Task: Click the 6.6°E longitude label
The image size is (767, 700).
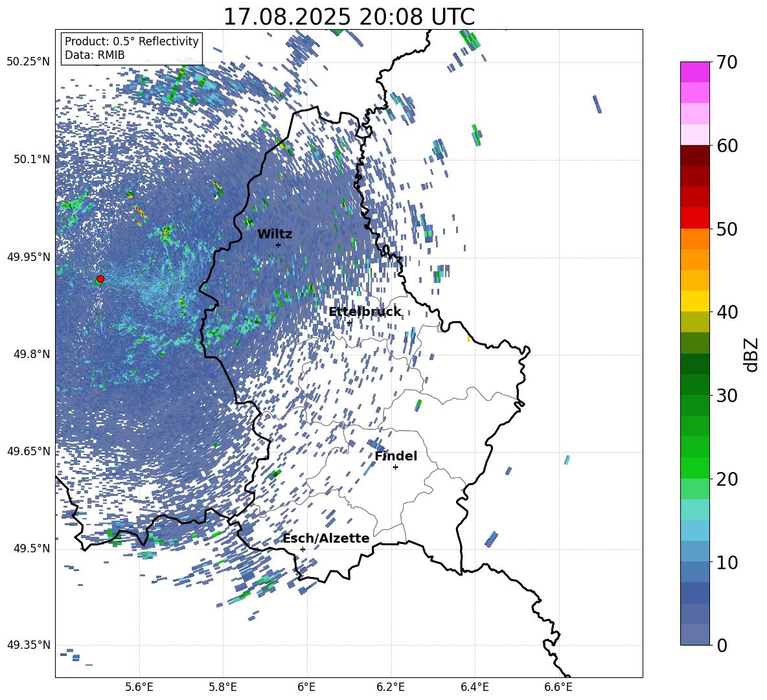Action: (x=558, y=687)
